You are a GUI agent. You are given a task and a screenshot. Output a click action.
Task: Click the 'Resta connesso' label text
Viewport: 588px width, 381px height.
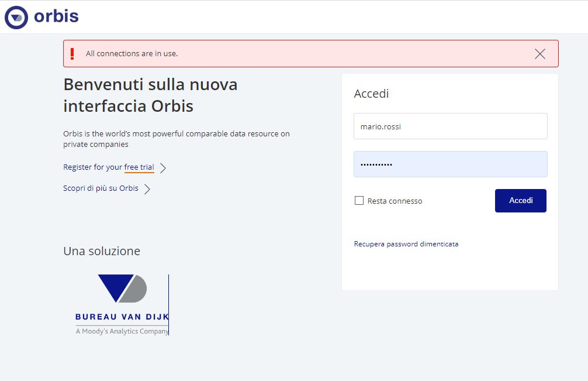(395, 201)
